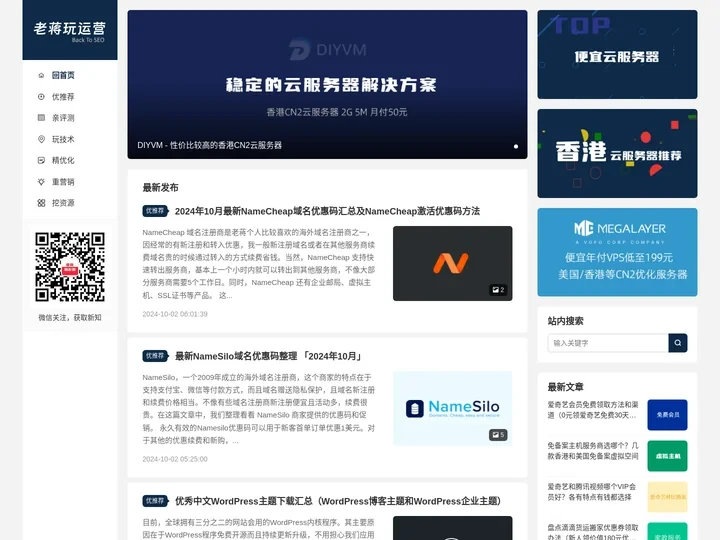The height and width of the screenshot is (540, 720).
Task: Click the 免费会员 blue thumbnail
Action: tap(668, 415)
